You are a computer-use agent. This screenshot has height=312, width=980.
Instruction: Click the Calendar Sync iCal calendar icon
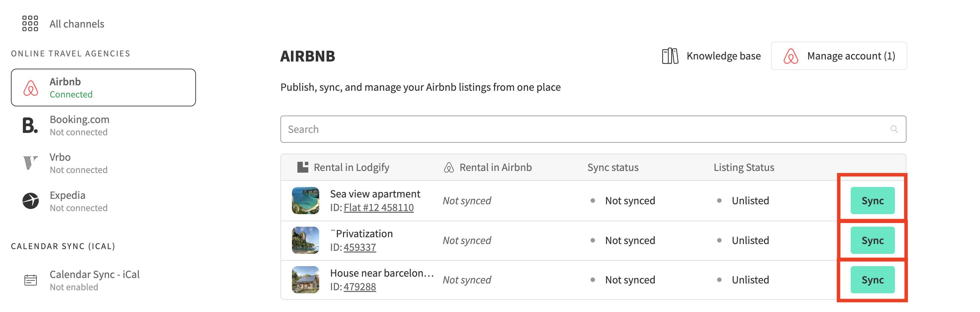click(30, 280)
